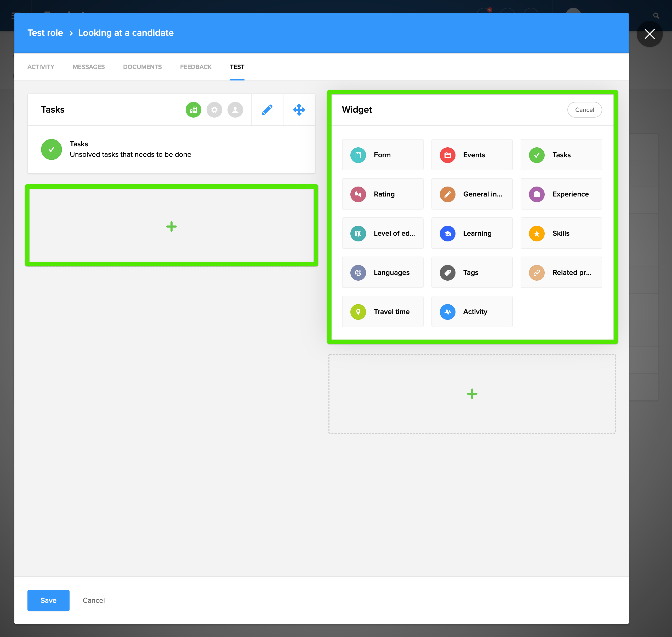Add the Tags widget
The image size is (672, 637).
tap(471, 272)
